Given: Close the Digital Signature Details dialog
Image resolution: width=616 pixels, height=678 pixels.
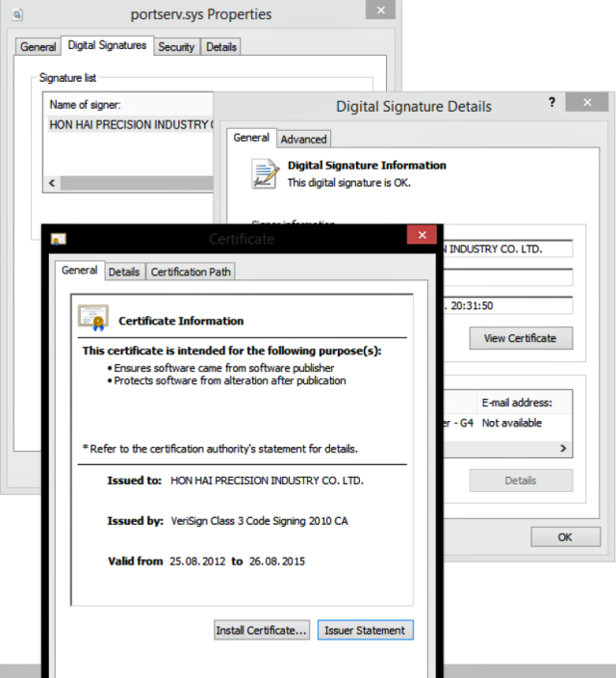Looking at the screenshot, I should coord(587,102).
